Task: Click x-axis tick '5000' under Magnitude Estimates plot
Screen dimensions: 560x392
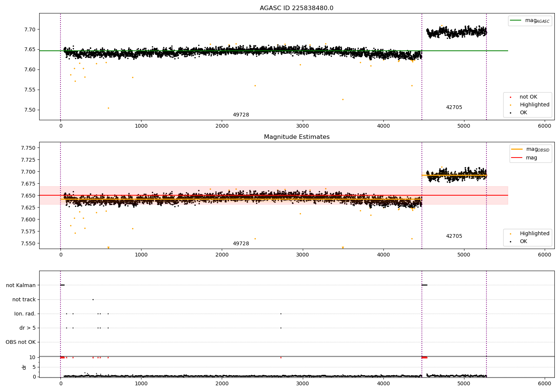Action: tap(464, 255)
